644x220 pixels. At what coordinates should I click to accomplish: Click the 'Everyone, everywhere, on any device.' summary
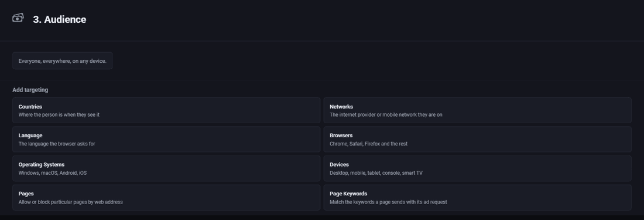pyautogui.click(x=63, y=61)
